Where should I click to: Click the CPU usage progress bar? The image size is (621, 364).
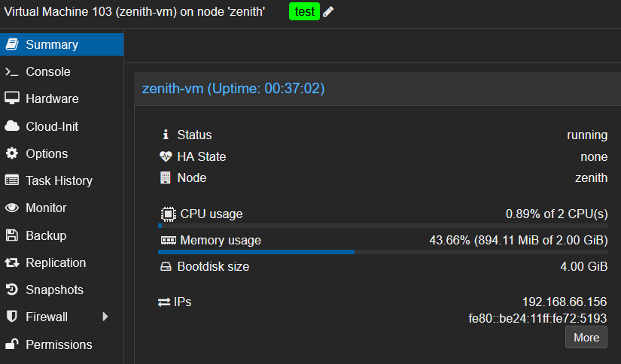(x=383, y=225)
